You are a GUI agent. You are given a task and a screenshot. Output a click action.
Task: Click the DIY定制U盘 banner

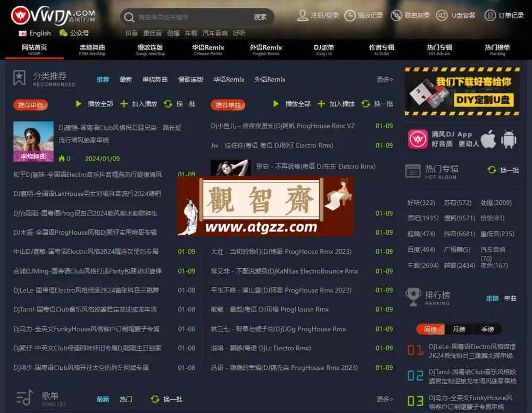pyautogui.click(x=462, y=92)
